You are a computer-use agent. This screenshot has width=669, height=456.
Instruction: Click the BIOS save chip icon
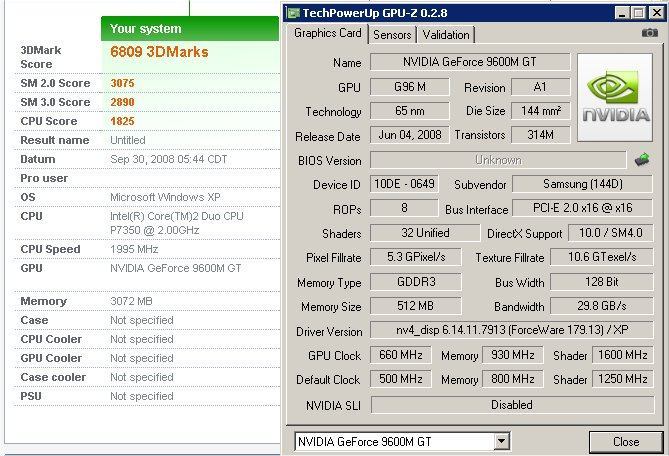point(642,160)
